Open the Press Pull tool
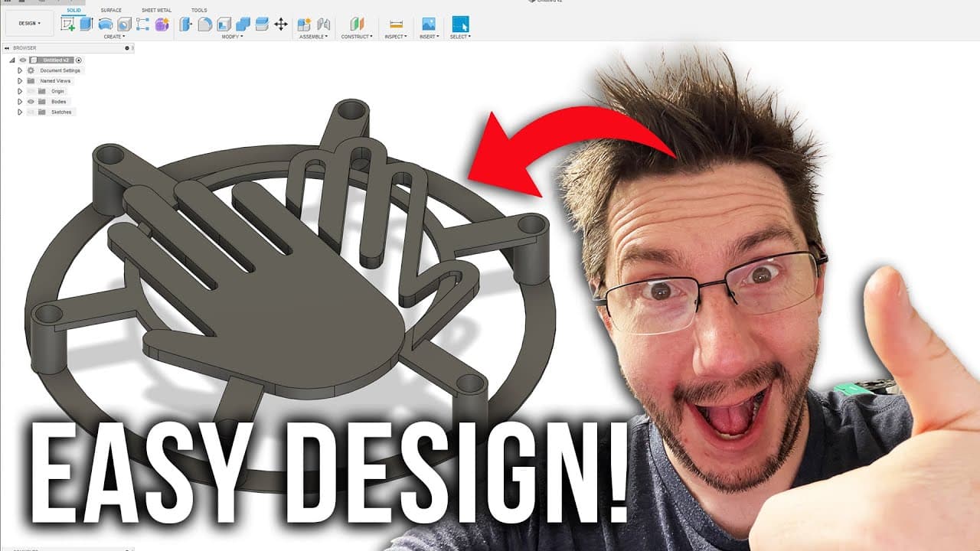 [184, 24]
